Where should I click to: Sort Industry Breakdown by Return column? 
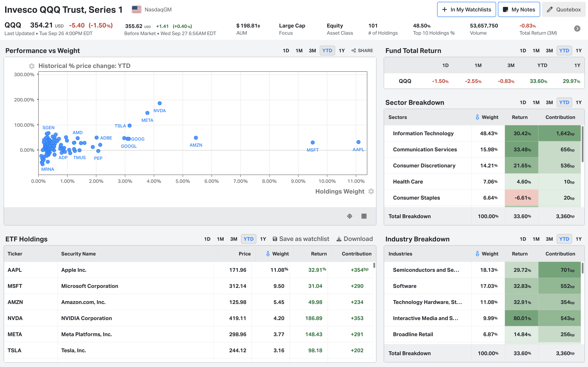(520, 254)
